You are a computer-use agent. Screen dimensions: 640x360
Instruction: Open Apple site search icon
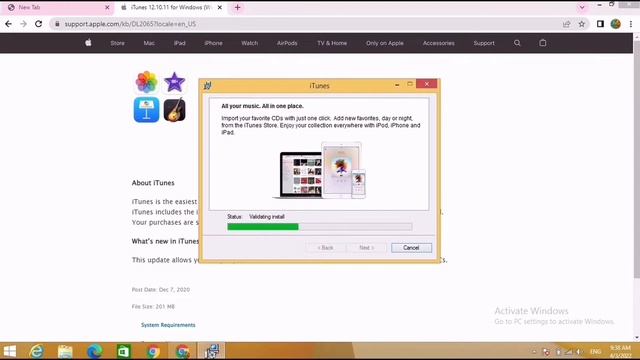point(517,43)
